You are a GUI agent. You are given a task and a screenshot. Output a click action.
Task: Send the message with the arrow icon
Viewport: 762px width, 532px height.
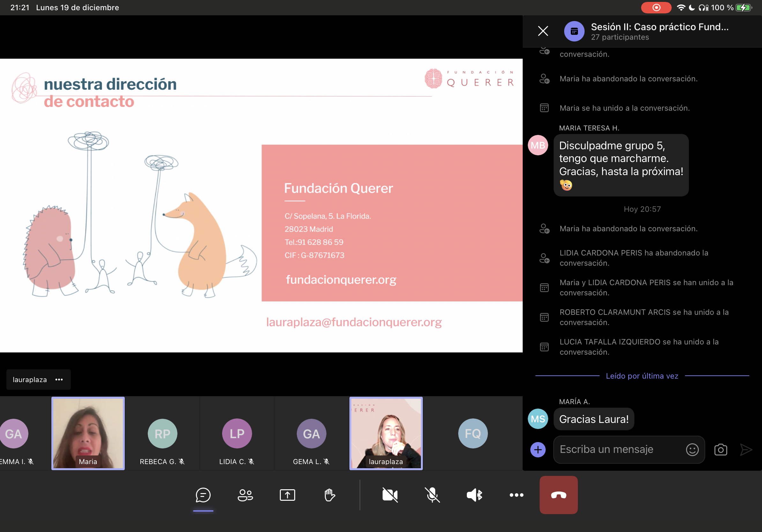[x=746, y=450]
